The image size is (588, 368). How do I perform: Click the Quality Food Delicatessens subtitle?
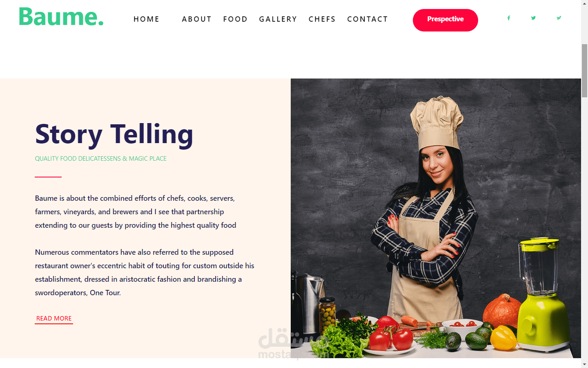click(101, 159)
